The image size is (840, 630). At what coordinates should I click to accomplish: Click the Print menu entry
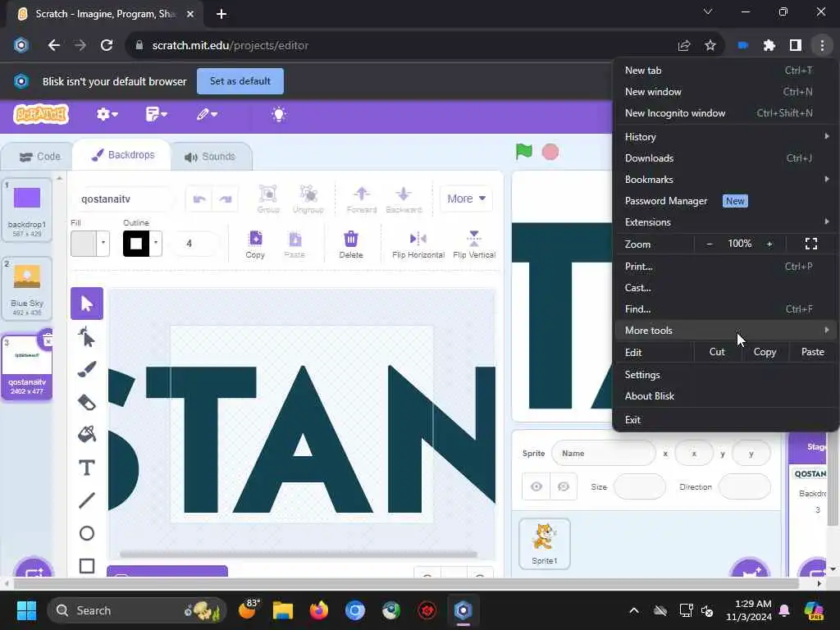click(x=725, y=267)
